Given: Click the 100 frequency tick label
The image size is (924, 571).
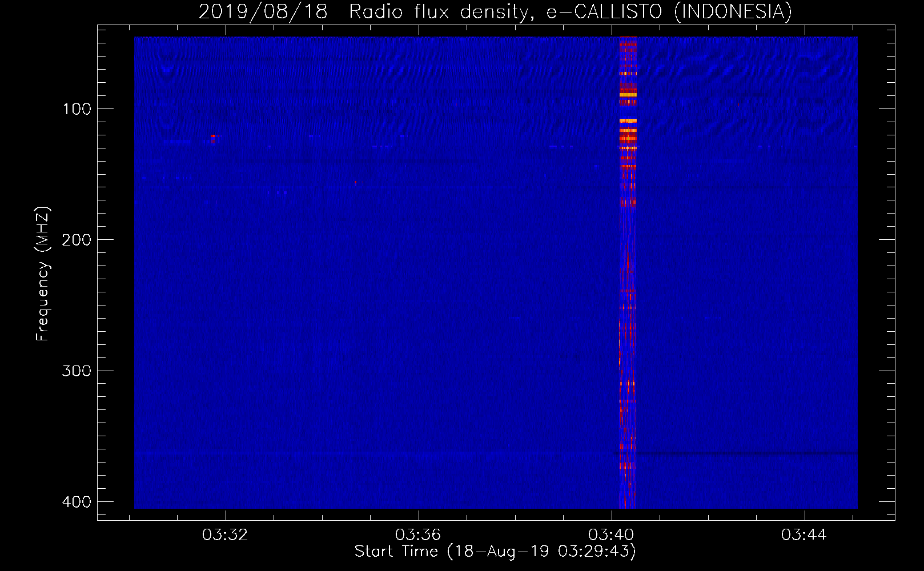Looking at the screenshot, I should click(x=77, y=109).
